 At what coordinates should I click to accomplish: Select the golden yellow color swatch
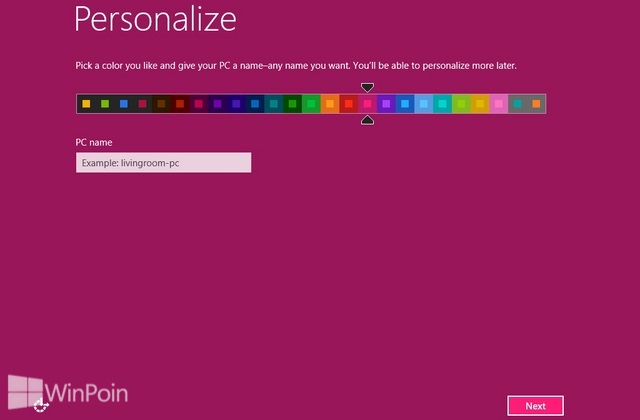tap(480, 104)
